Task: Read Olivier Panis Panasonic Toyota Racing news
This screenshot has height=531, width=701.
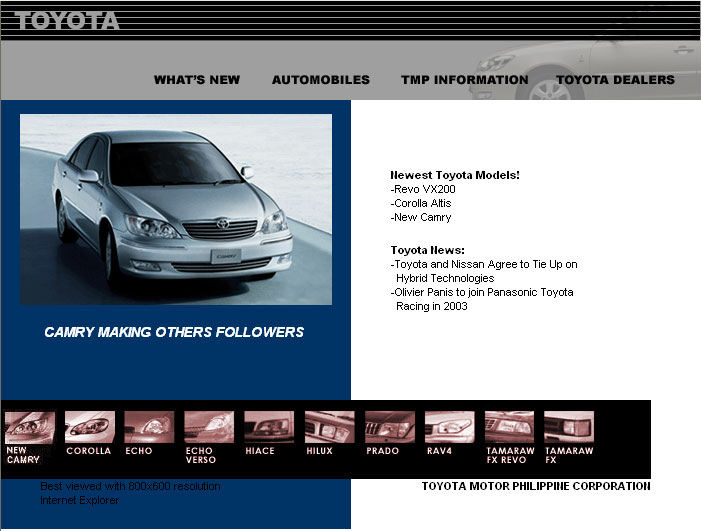Action: (x=482, y=299)
